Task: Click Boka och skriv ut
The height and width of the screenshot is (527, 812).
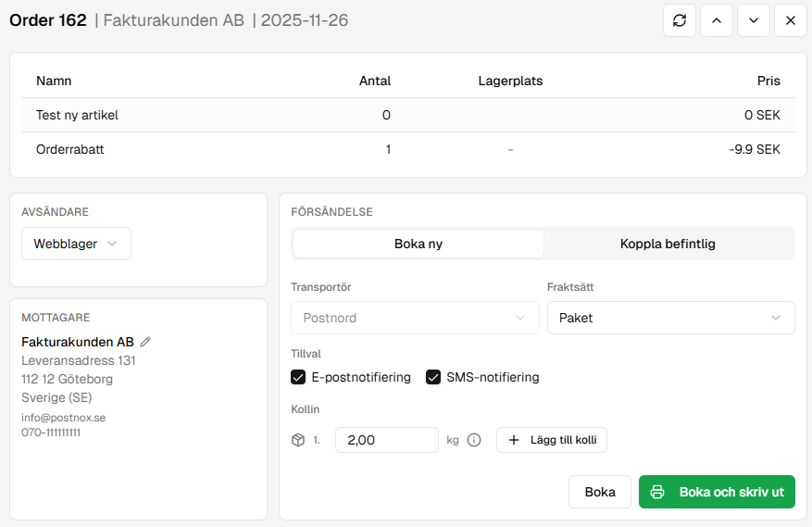Action: click(x=717, y=492)
